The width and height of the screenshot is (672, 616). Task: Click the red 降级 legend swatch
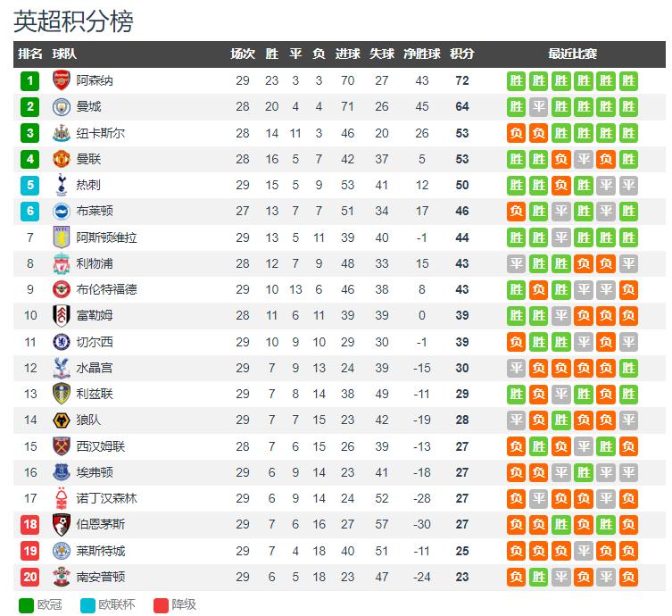(161, 605)
